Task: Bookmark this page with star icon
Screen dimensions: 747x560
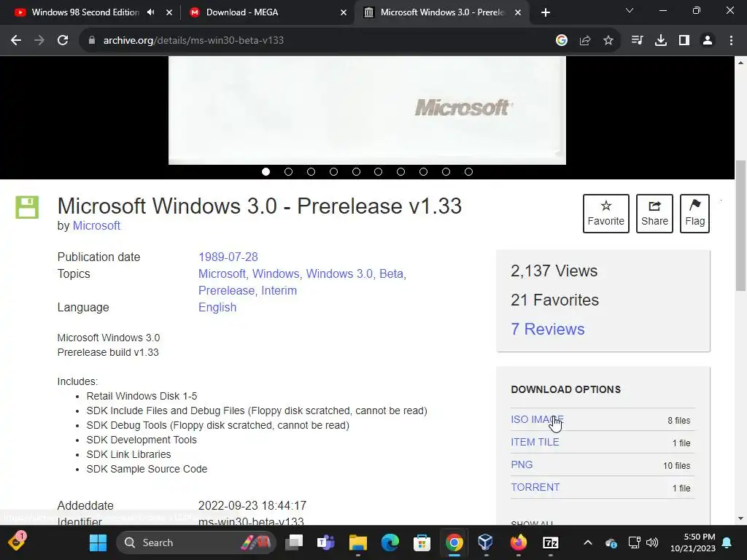Action: point(608,41)
